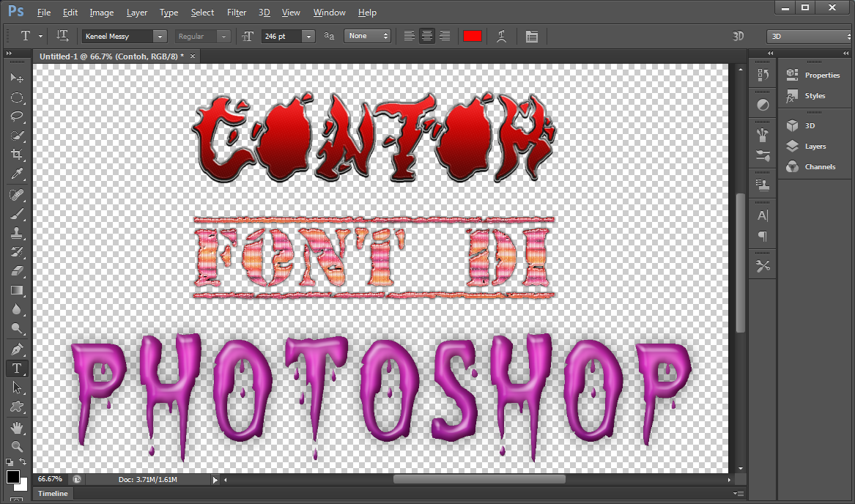Align text left
This screenshot has width=855, height=504.
(x=409, y=36)
